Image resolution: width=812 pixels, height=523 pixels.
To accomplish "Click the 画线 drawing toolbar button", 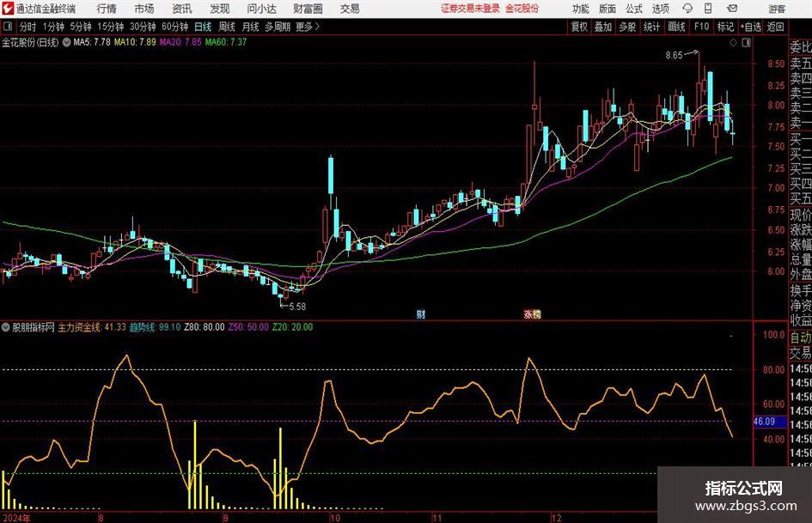I will [x=676, y=27].
